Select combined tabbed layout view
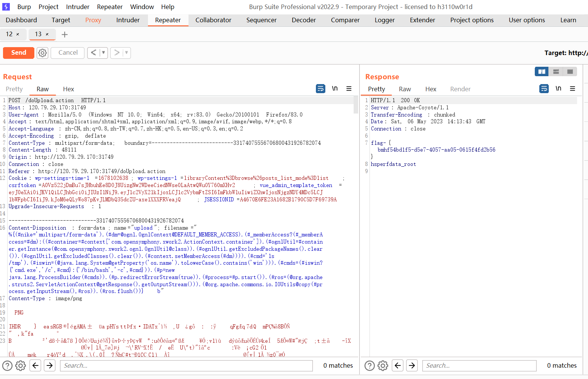 coord(570,71)
